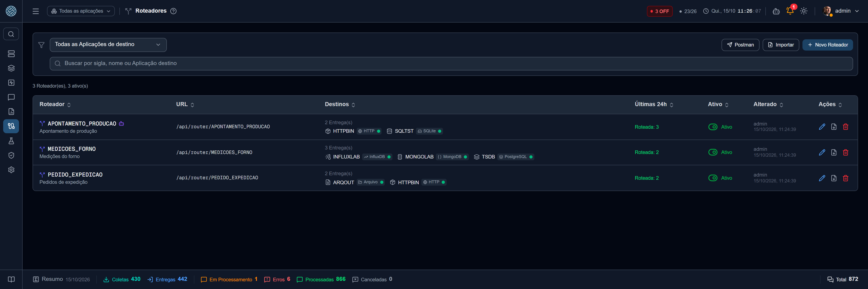The height and width of the screenshot is (289, 868).
Task: Sort by the Ativo column header
Action: [718, 104]
